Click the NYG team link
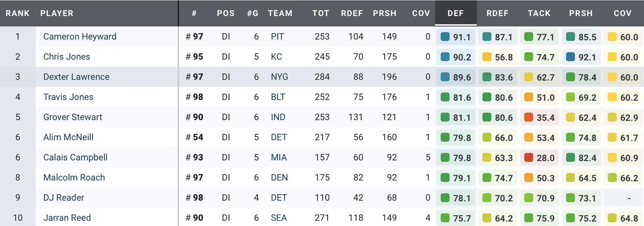644x226 pixels. (x=279, y=77)
